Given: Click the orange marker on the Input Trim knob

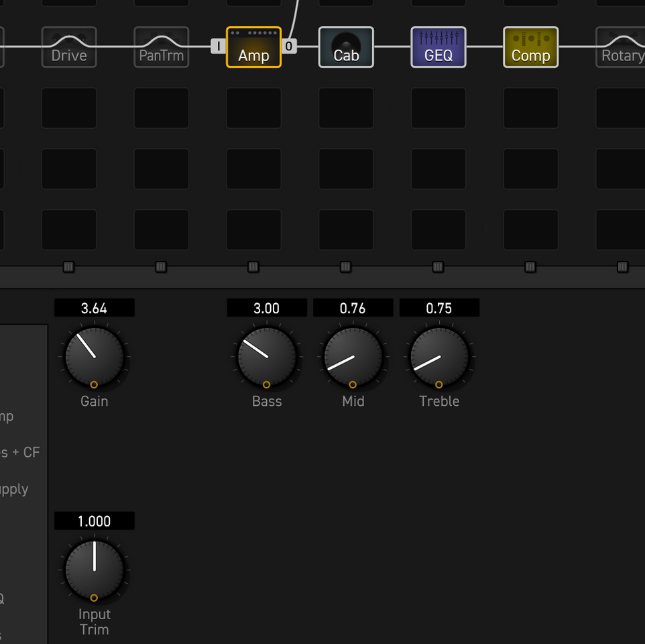Looking at the screenshot, I should [94, 598].
